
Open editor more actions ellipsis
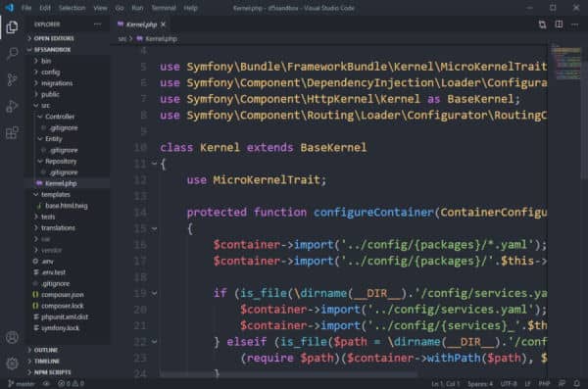(x=575, y=24)
